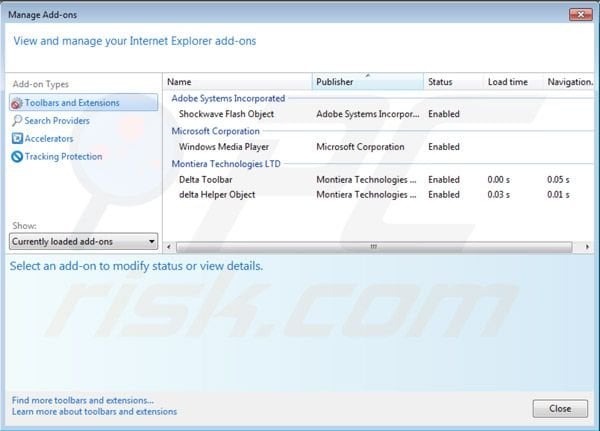Close the Manage Add-ons window with X
This screenshot has width=600, height=431.
(x=580, y=15)
